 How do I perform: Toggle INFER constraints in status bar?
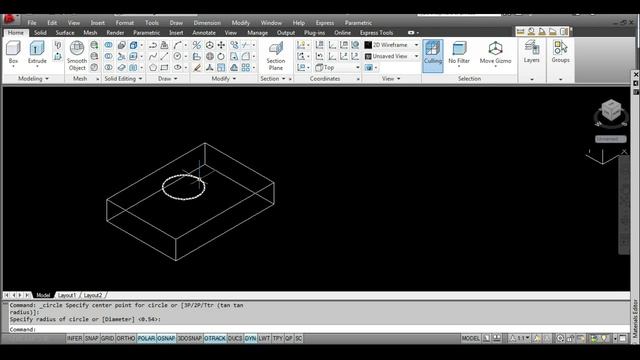74,338
